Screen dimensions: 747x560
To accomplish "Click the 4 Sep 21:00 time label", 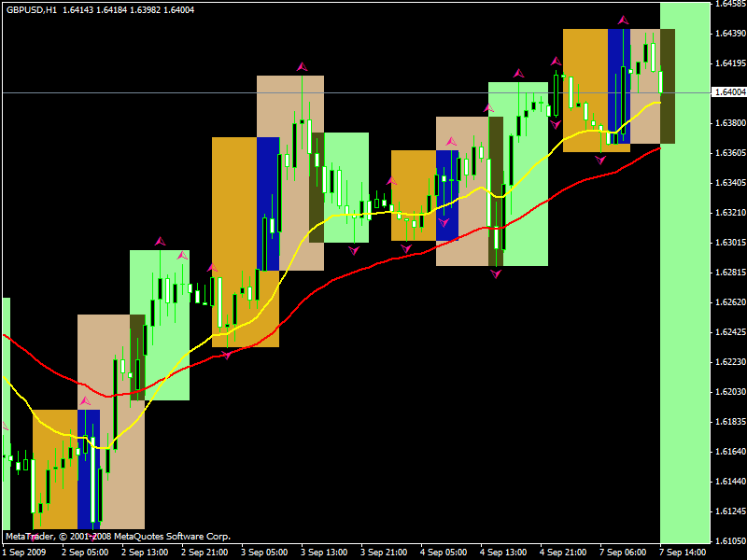I will coord(563,553).
